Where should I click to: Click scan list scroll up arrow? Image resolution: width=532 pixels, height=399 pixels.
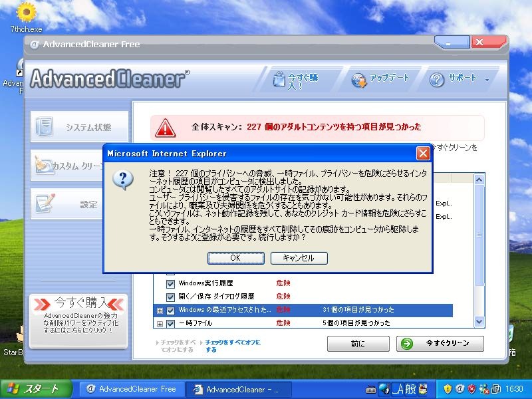tap(479, 180)
